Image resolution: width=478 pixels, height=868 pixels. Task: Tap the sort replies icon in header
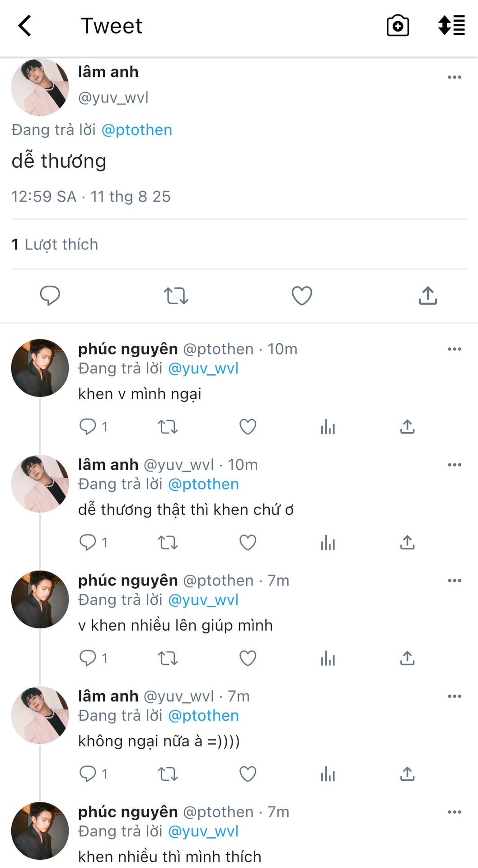tap(451, 25)
